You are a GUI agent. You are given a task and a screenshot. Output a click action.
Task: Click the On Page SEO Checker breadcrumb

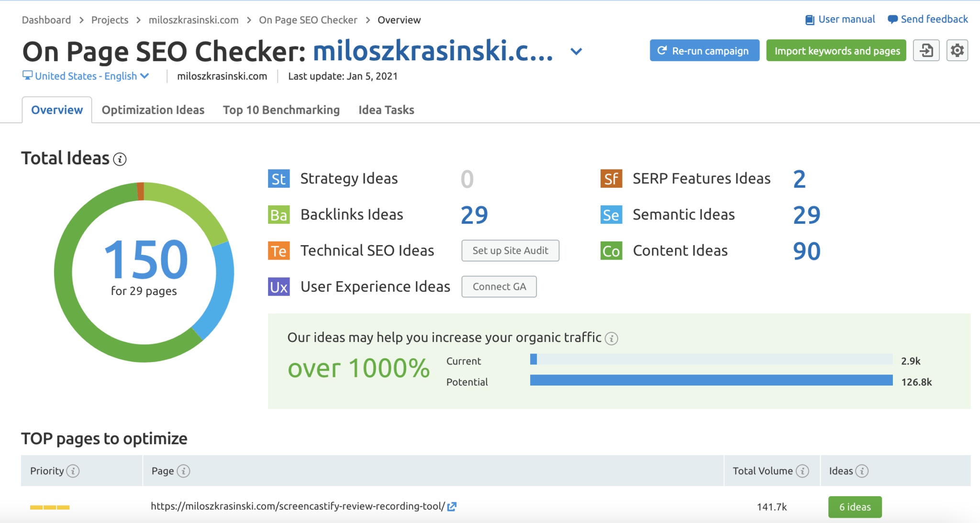(x=308, y=20)
